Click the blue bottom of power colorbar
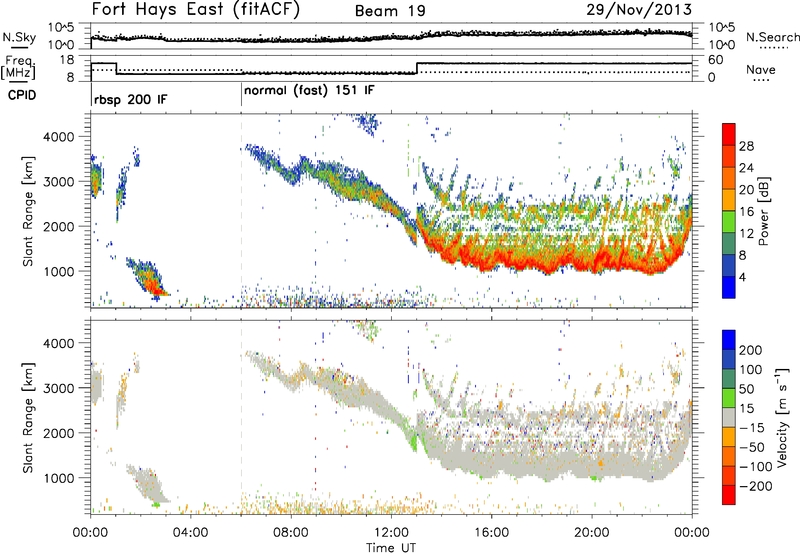Screen dimensions: 800x554 click(x=729, y=287)
